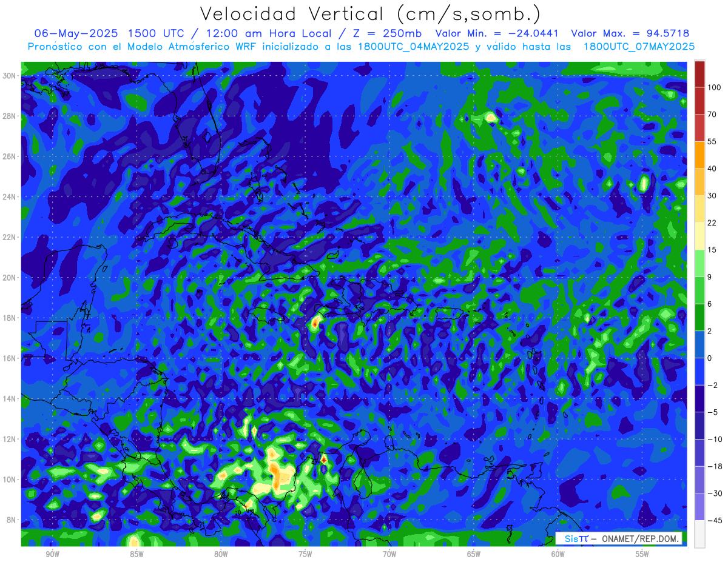Click the orange swatch between 55 and 40
The height and width of the screenshot is (562, 728).
coord(699,155)
